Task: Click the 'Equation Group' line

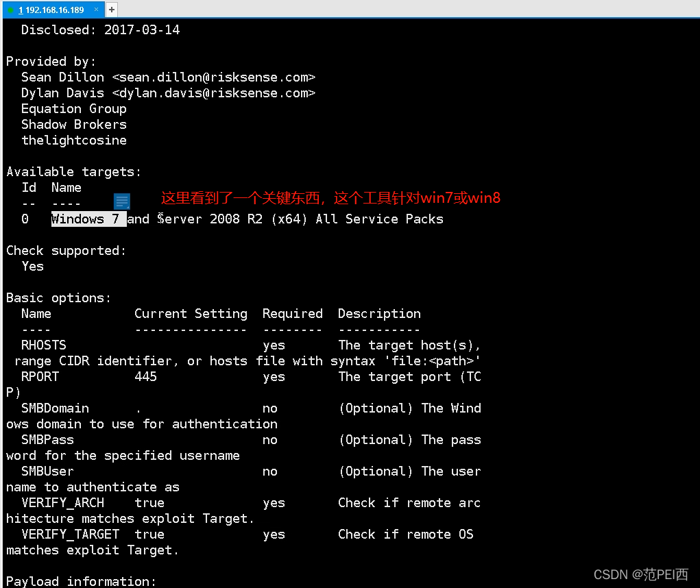Action: point(74,109)
